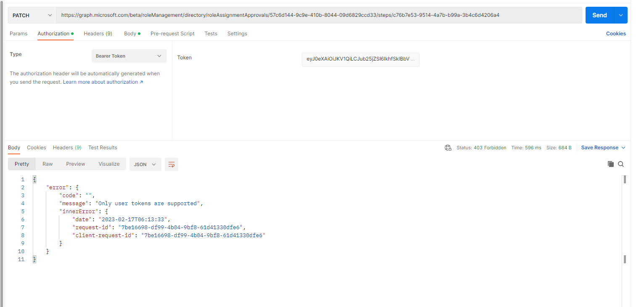Switch the response view to Raw
Image resolution: width=644 pixels, height=307 pixels.
coord(48,164)
